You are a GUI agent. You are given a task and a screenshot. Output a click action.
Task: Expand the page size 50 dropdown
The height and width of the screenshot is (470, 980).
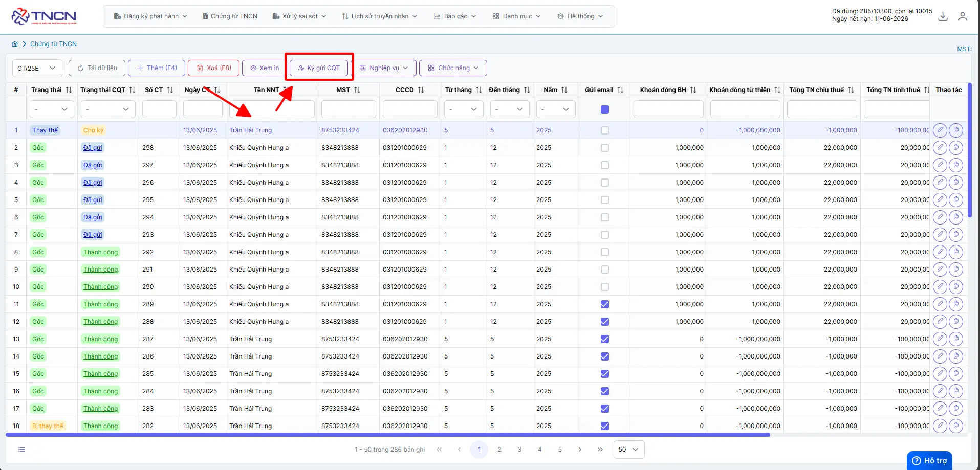tap(628, 450)
